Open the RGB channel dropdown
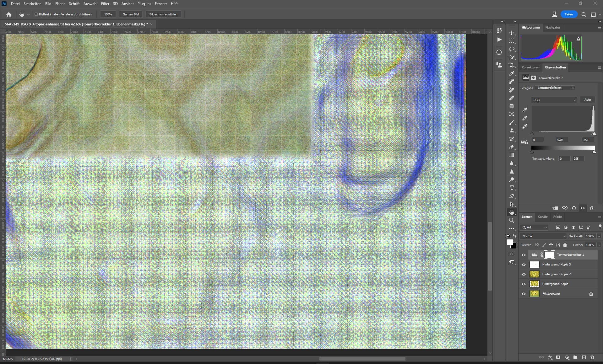The width and height of the screenshot is (603, 364). (x=554, y=100)
